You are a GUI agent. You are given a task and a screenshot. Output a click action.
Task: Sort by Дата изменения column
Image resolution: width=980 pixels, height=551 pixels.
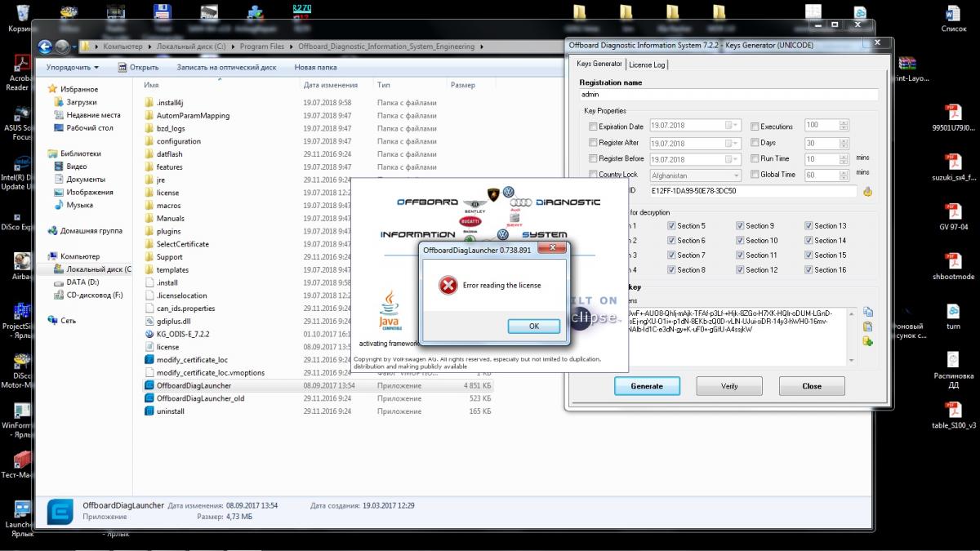point(330,85)
